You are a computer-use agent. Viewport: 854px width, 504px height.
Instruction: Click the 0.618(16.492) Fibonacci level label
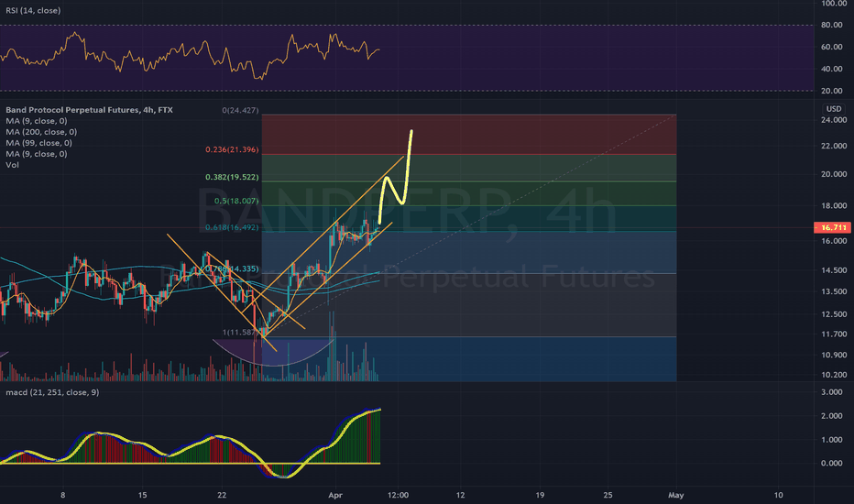[x=232, y=227]
